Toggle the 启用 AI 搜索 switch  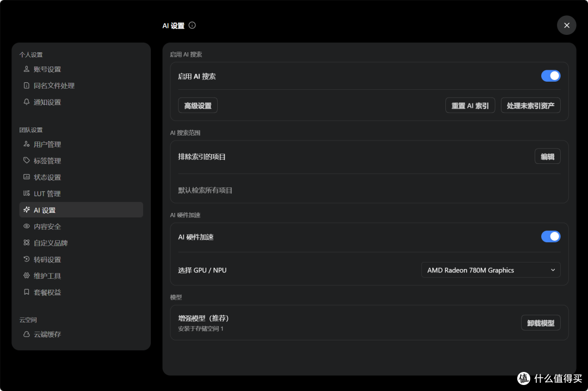(550, 76)
